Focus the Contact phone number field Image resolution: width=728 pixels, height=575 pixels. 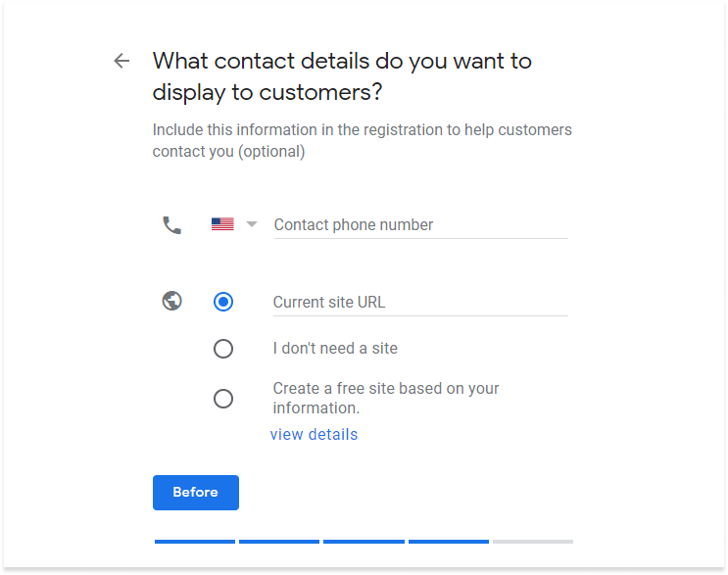(x=420, y=225)
